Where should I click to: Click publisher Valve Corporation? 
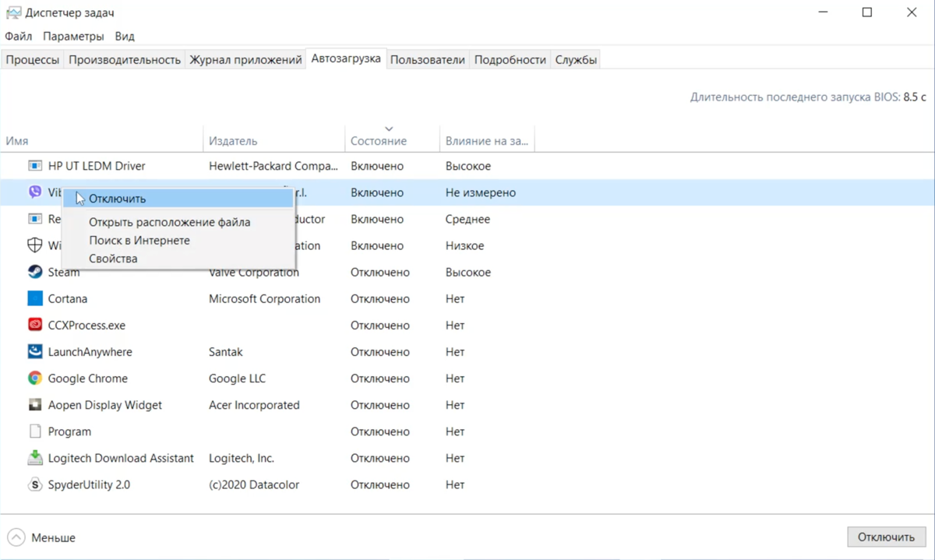[x=254, y=272]
